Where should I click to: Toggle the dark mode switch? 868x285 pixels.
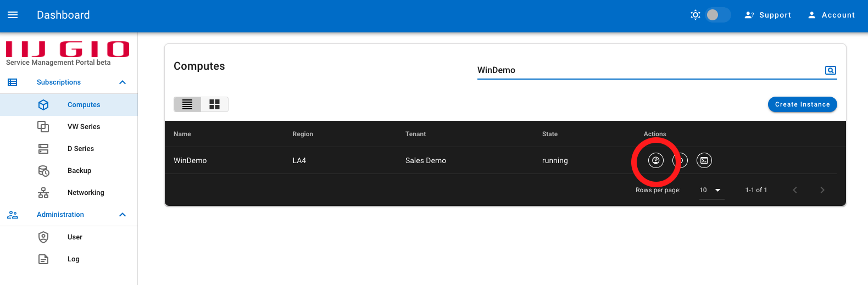[x=717, y=15]
